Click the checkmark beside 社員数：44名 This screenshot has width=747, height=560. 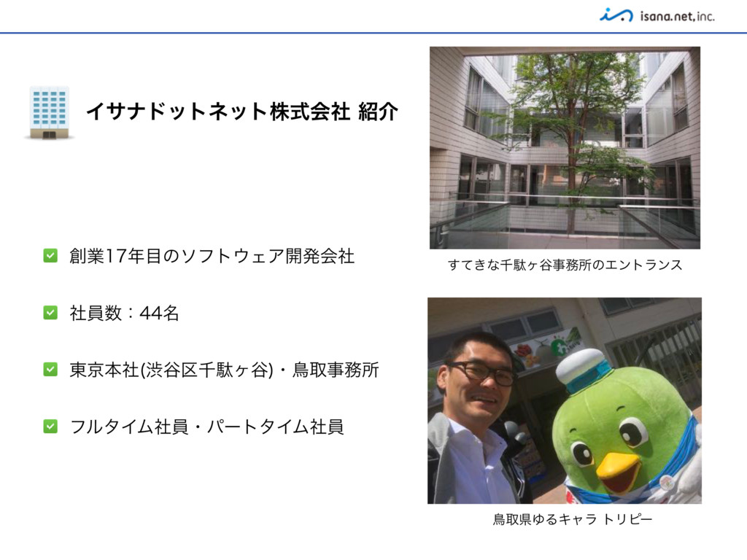[50, 312]
